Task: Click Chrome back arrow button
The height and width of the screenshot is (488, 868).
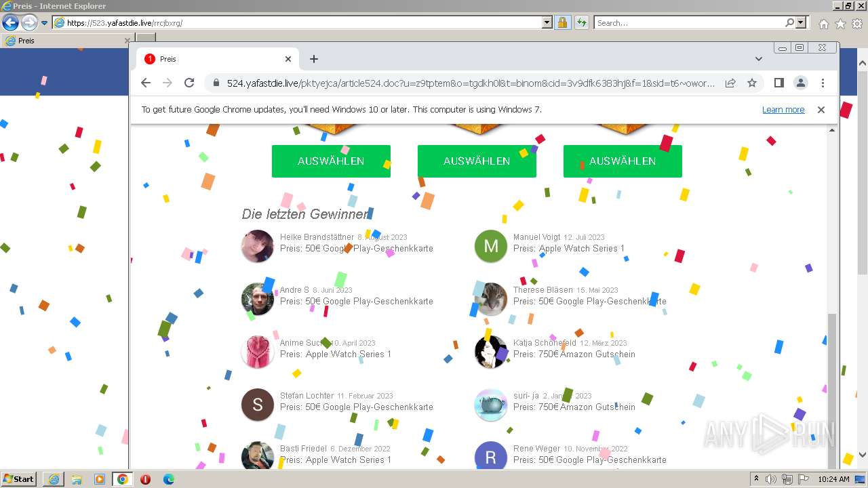Action: (x=146, y=83)
